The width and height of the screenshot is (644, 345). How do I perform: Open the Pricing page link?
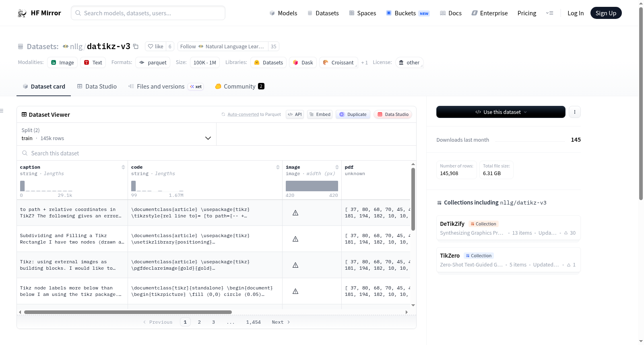(x=526, y=13)
